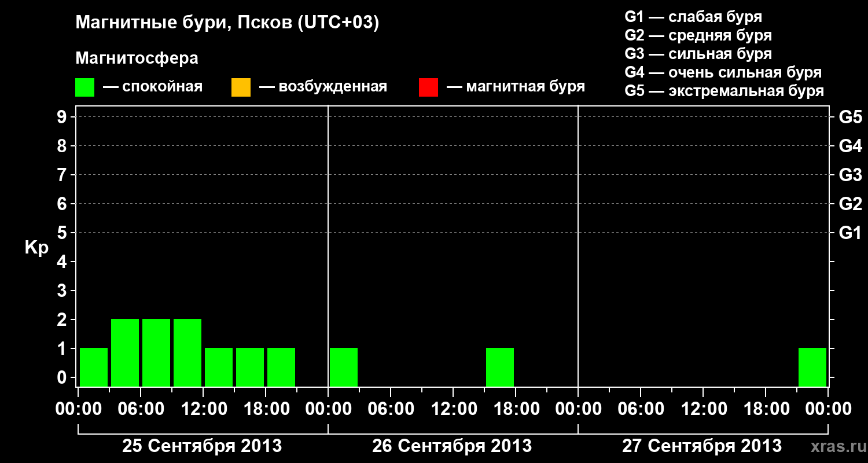Click the first green bar on 25 September
This screenshot has height=463, width=868.
click(x=94, y=367)
